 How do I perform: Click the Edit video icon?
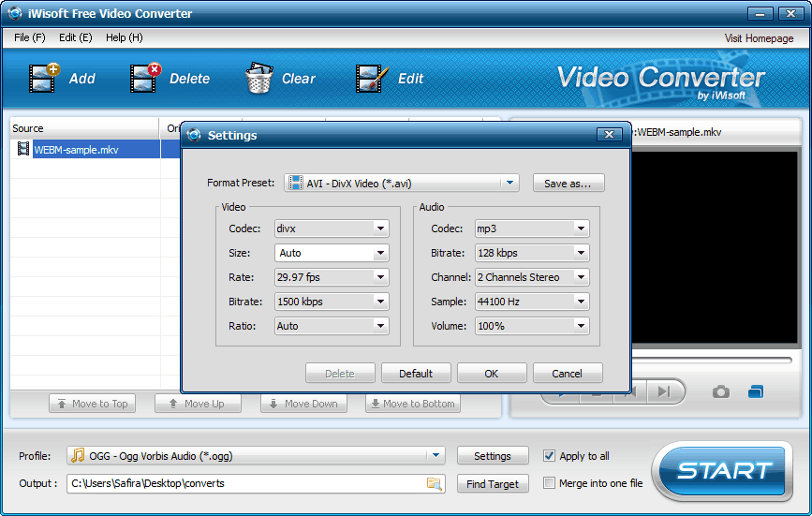coord(372,78)
